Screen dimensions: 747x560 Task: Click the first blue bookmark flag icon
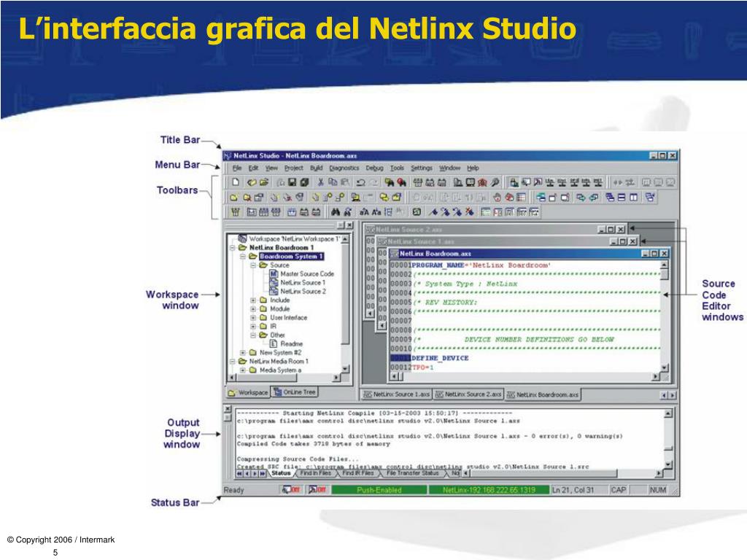(433, 212)
